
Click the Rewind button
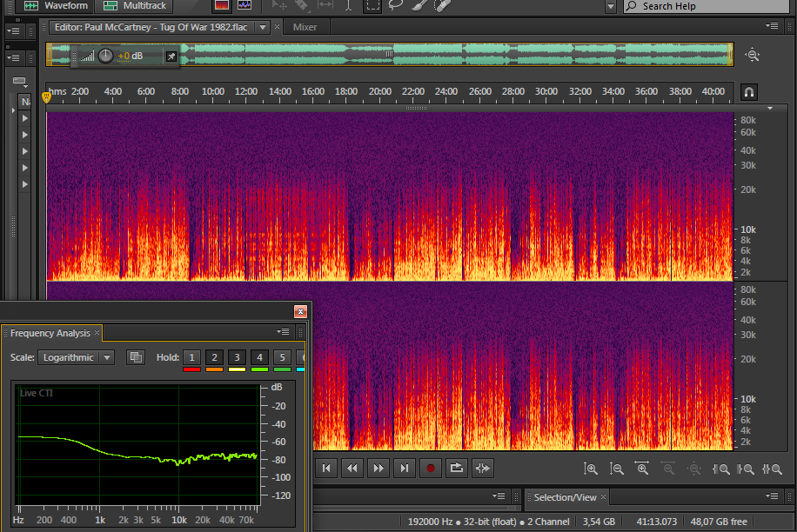(352, 468)
